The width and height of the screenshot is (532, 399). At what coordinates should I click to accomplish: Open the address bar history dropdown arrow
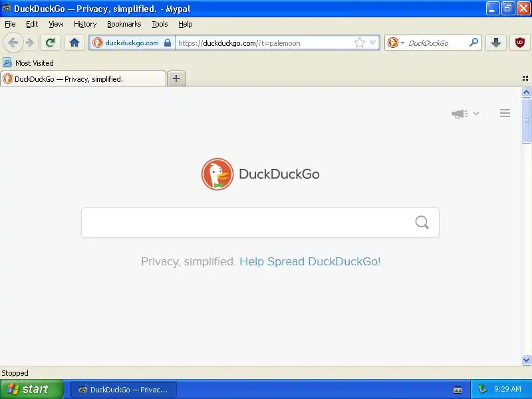point(373,43)
